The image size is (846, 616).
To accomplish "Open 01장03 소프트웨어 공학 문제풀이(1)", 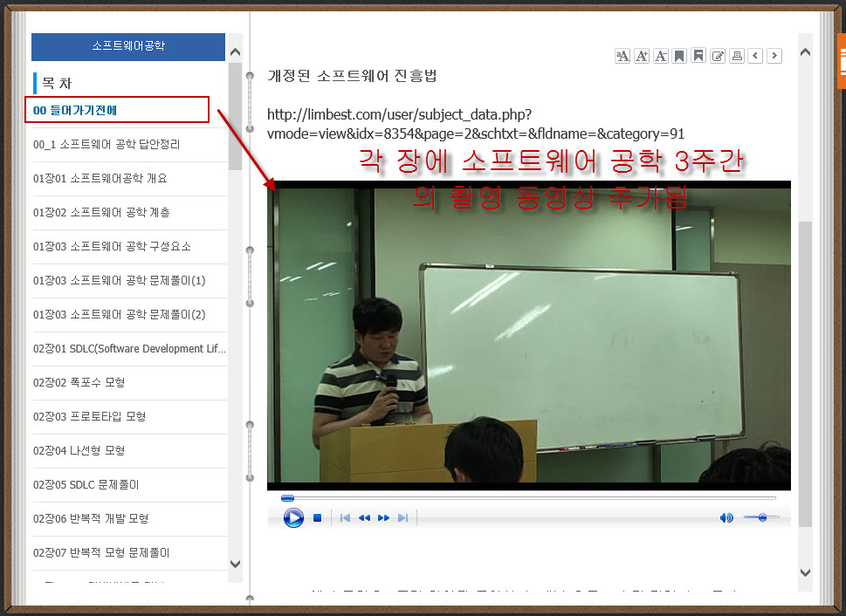I will (130, 280).
